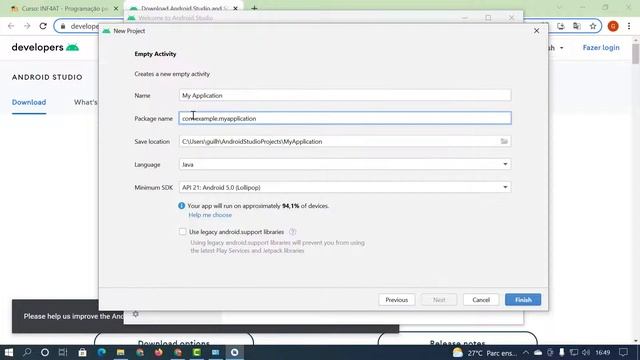This screenshot has width=640, height=360.
Task: Select the What's new tab on page
Action: 86,102
